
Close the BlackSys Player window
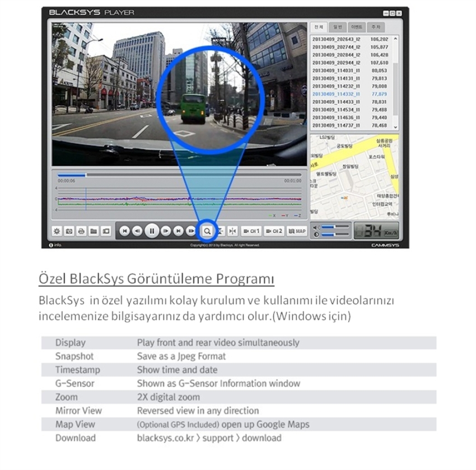click(x=399, y=13)
